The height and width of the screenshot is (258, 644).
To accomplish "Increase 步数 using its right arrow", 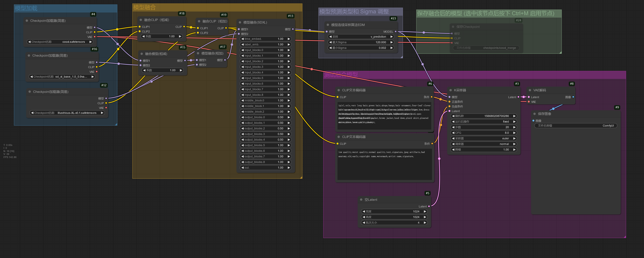I will pos(514,127).
